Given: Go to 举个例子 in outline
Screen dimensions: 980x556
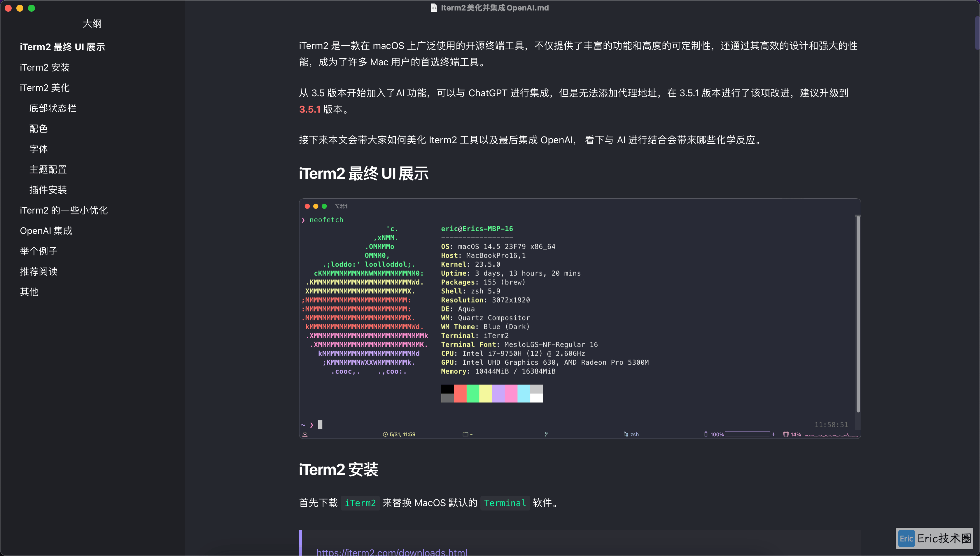Looking at the screenshot, I should click(38, 251).
